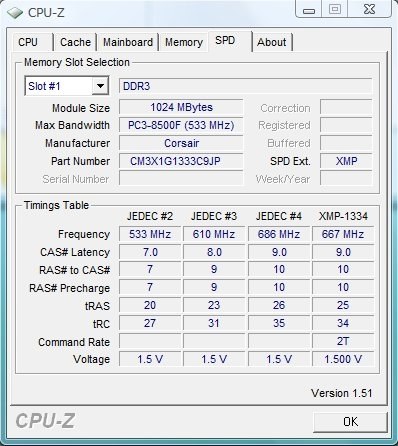This screenshot has width=398, height=446.
Task: Click the DDR3 memory type field
Action: point(245,86)
